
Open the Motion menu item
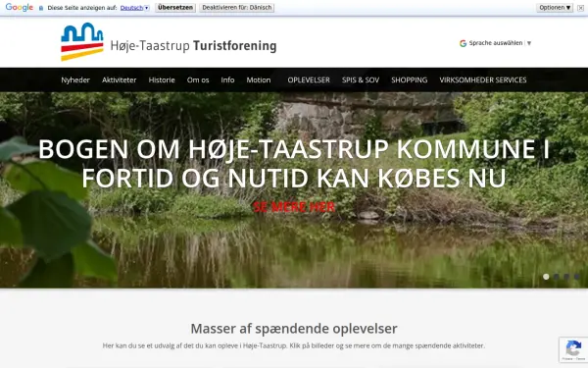tap(259, 80)
